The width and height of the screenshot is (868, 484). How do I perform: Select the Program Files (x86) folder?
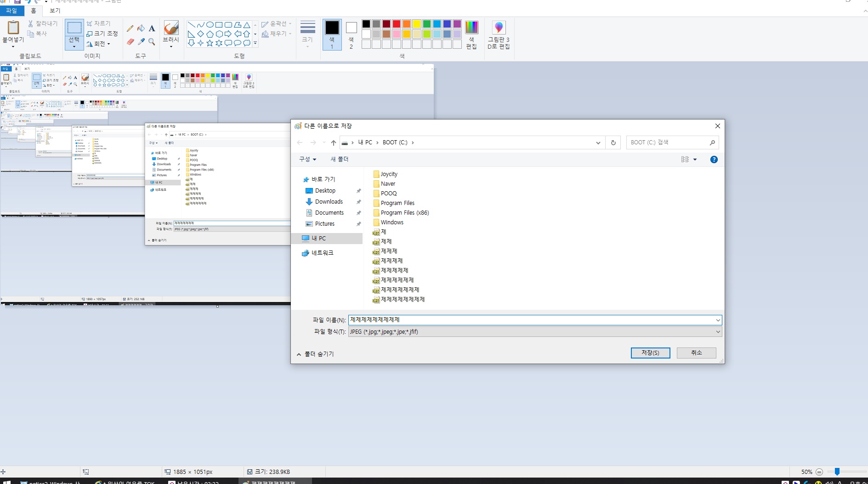click(x=401, y=213)
